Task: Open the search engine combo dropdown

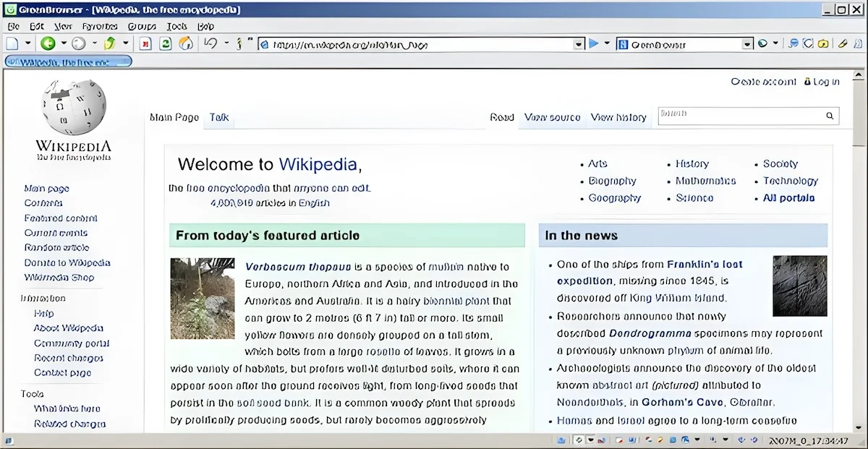Action: [x=748, y=44]
